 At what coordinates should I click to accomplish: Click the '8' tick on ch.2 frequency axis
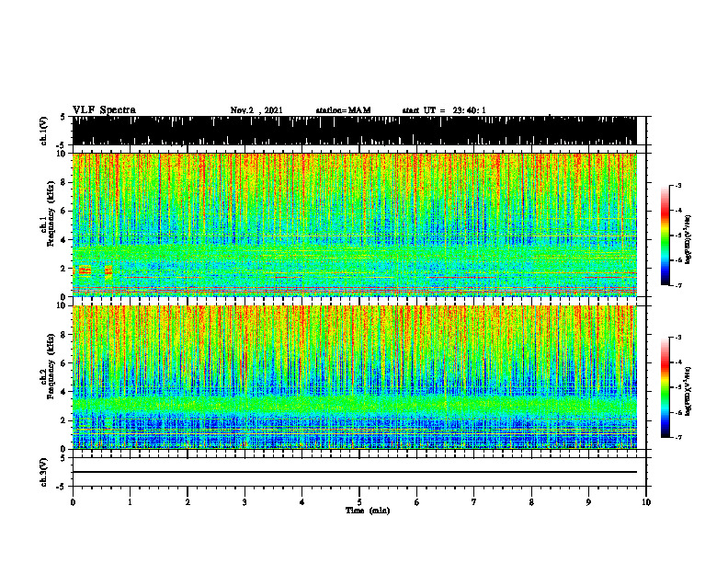(x=63, y=335)
